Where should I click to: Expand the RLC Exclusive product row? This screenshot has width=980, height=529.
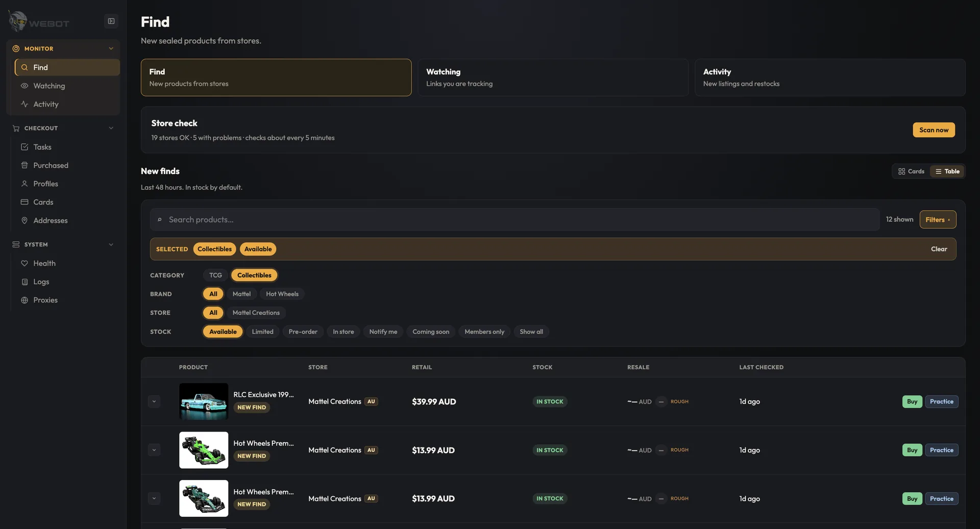[154, 401]
